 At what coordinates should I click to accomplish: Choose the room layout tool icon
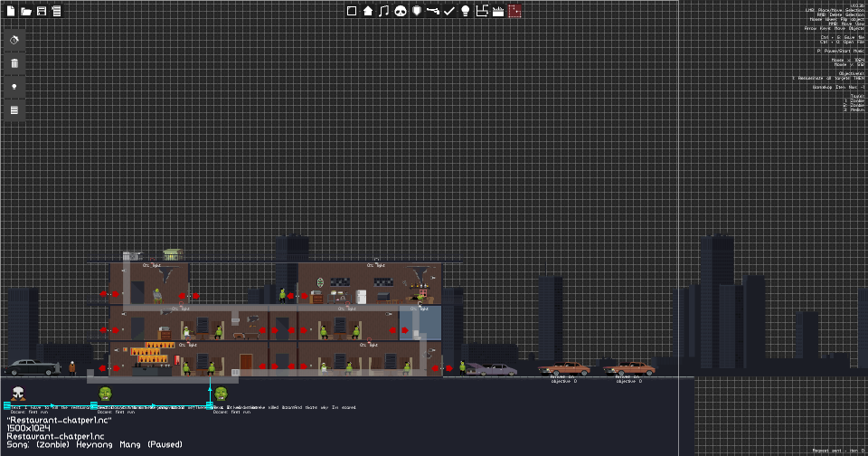pos(482,11)
